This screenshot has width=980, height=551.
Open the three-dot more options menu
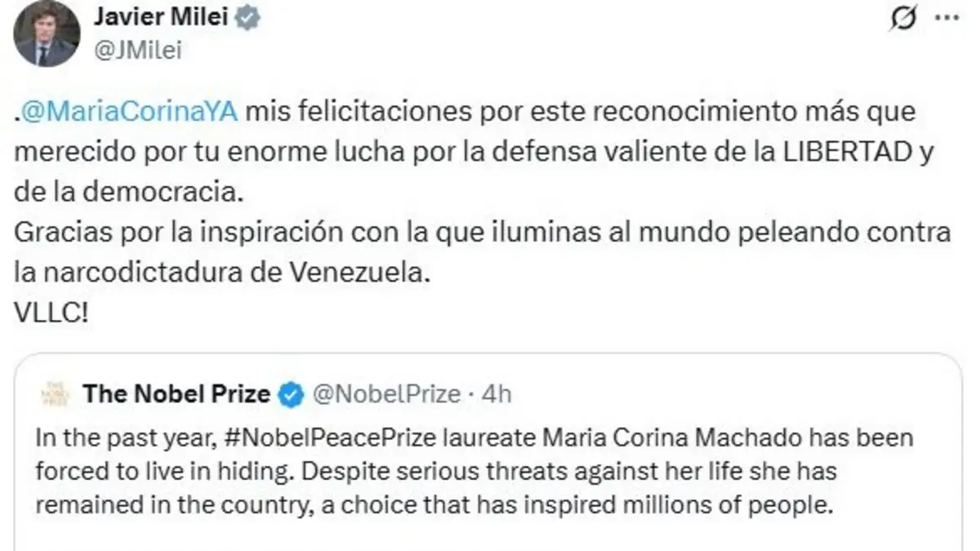[x=947, y=19]
